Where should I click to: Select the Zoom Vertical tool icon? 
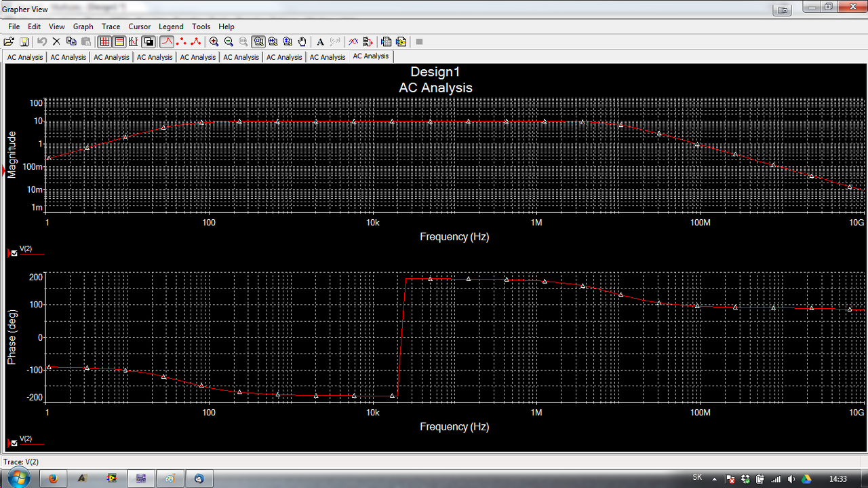(x=288, y=41)
